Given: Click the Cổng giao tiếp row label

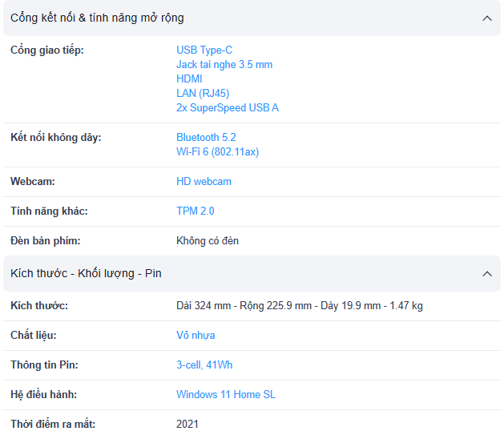Looking at the screenshot, I should (46, 50).
